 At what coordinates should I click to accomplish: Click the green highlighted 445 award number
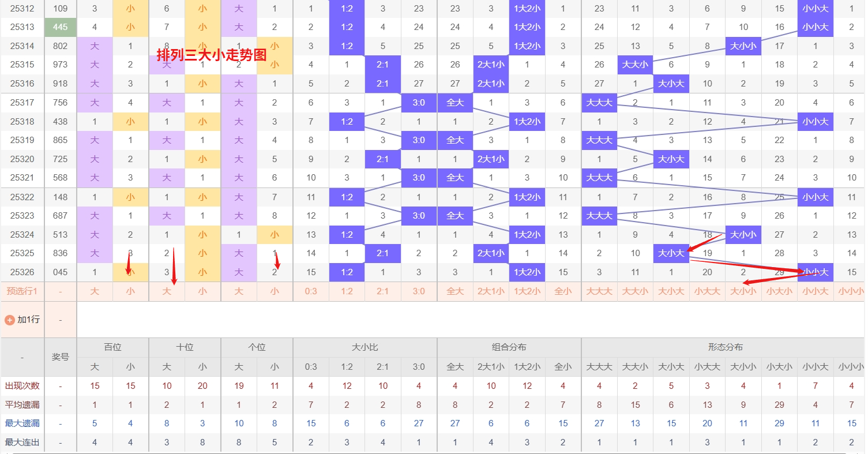pos(60,27)
